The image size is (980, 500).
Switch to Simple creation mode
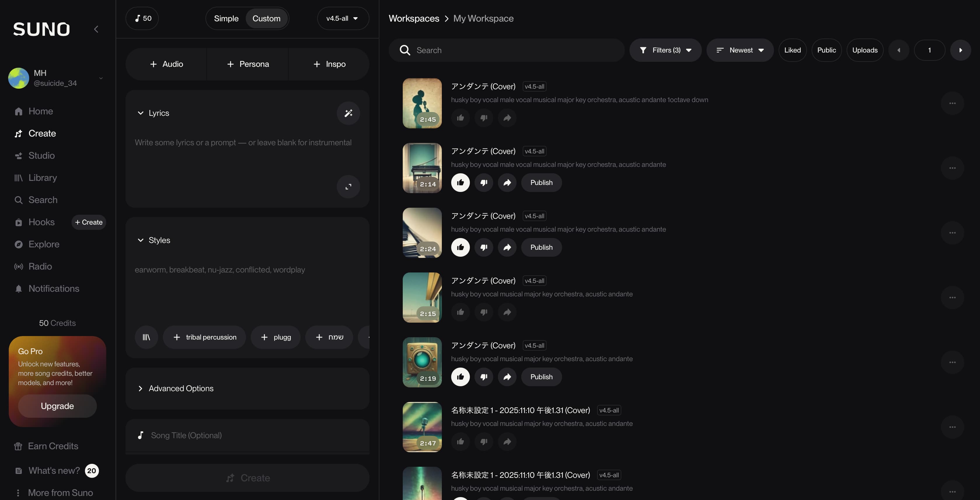(226, 19)
